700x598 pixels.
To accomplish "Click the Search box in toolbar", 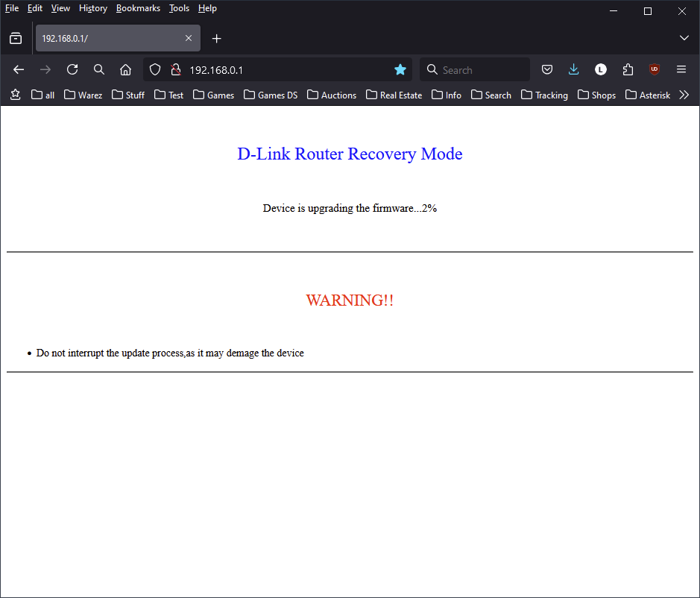I will 475,69.
